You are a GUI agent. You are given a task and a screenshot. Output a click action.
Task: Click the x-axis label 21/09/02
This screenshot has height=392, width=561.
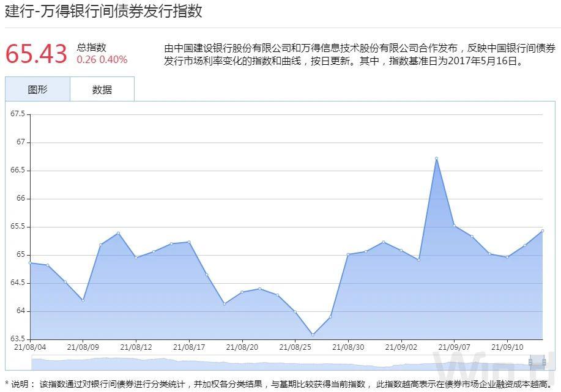tap(401, 347)
